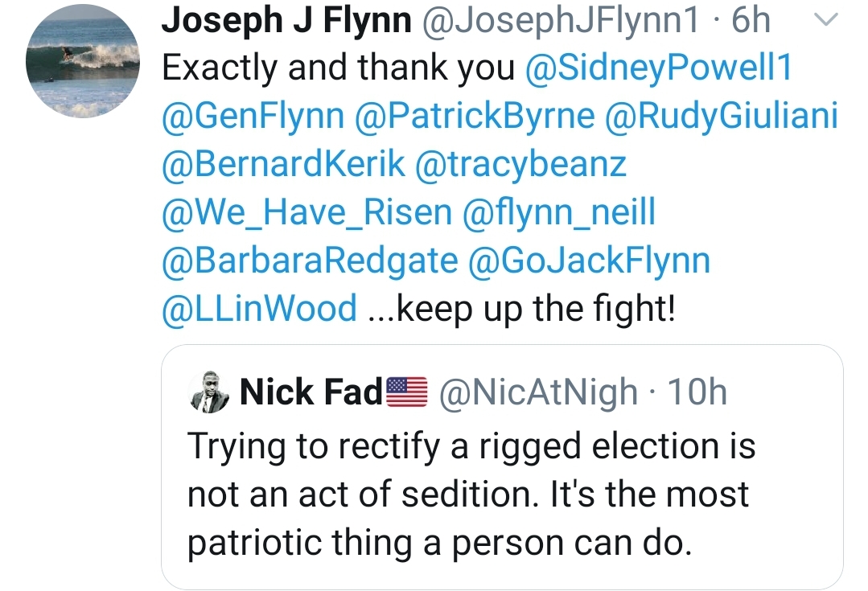The image size is (868, 591).
Task: Click the Joseph J Flynn display name
Action: [x=286, y=22]
